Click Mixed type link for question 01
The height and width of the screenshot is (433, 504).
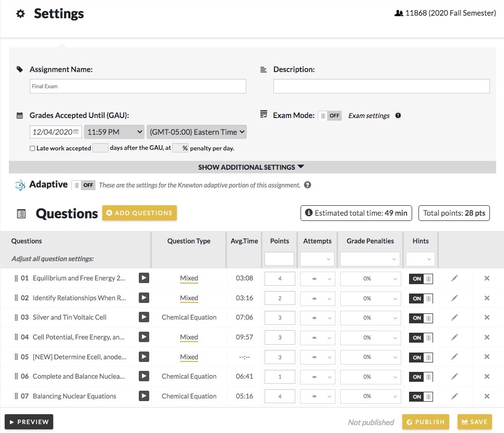(x=189, y=278)
